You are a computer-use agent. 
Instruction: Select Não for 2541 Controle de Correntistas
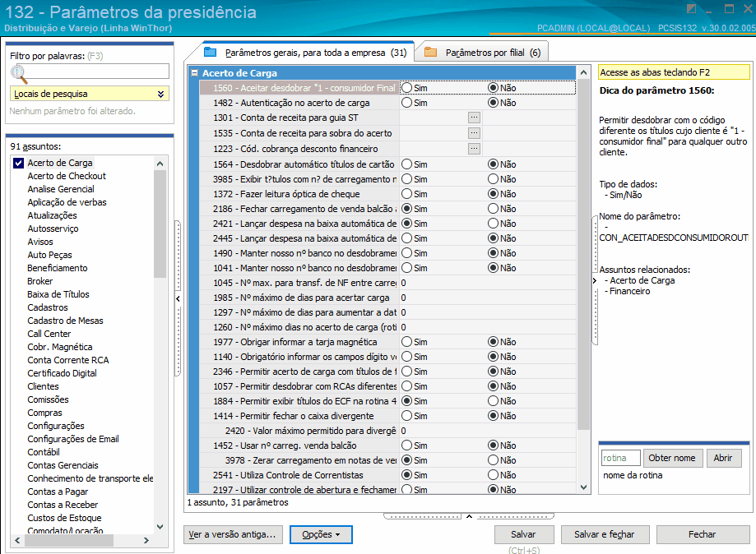pyautogui.click(x=493, y=475)
